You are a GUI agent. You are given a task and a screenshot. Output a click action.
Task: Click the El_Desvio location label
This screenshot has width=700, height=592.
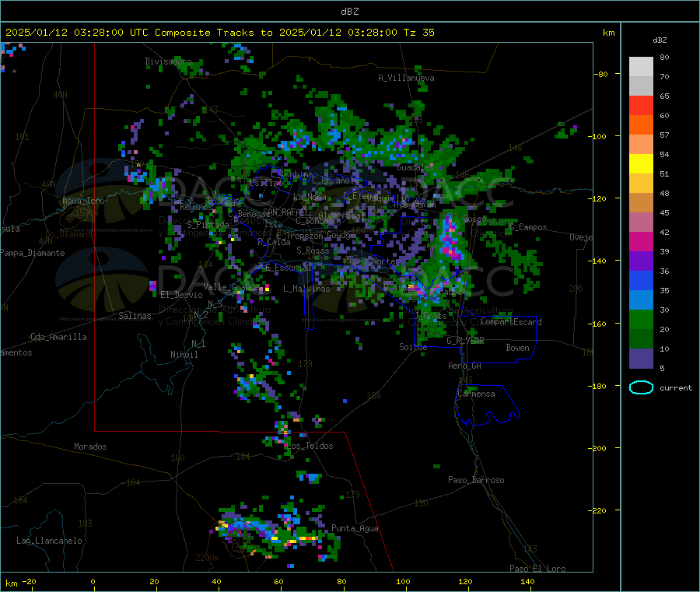tap(182, 295)
